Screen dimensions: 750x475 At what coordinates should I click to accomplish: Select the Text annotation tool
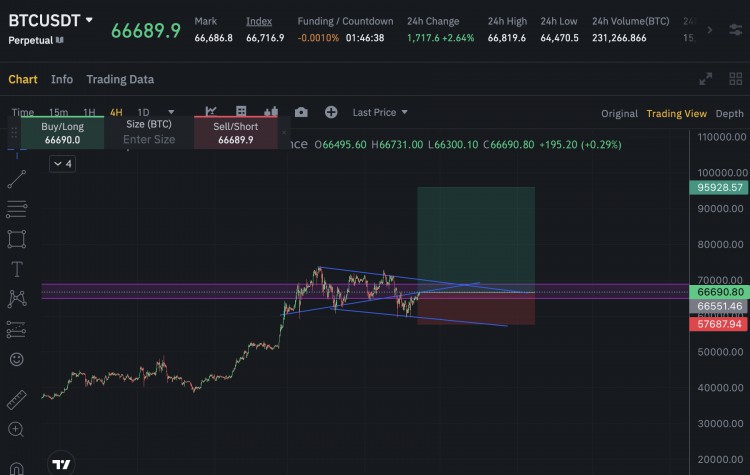click(16, 269)
